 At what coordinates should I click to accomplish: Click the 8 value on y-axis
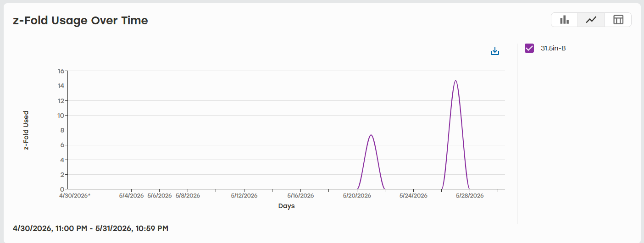(x=62, y=130)
